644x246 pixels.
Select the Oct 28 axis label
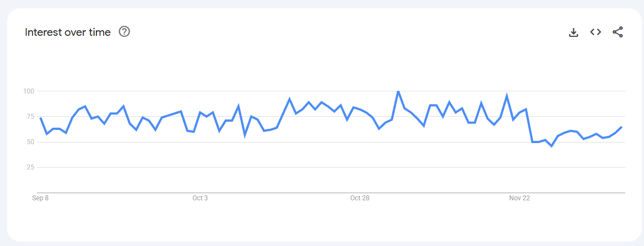click(x=360, y=198)
